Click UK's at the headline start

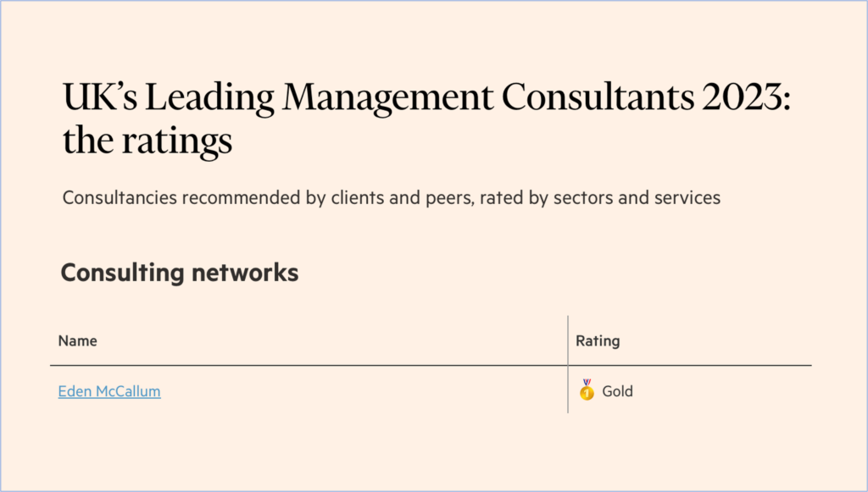tap(100, 97)
